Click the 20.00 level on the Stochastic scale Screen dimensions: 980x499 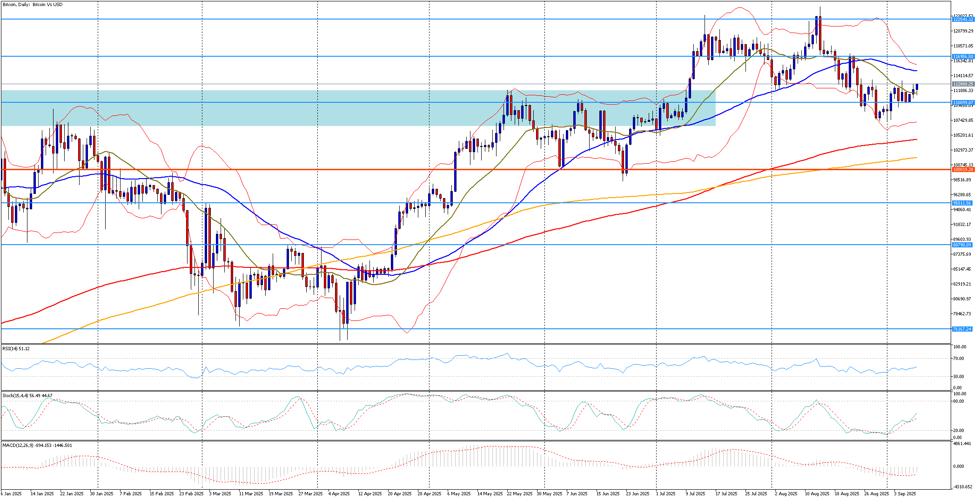pos(958,431)
